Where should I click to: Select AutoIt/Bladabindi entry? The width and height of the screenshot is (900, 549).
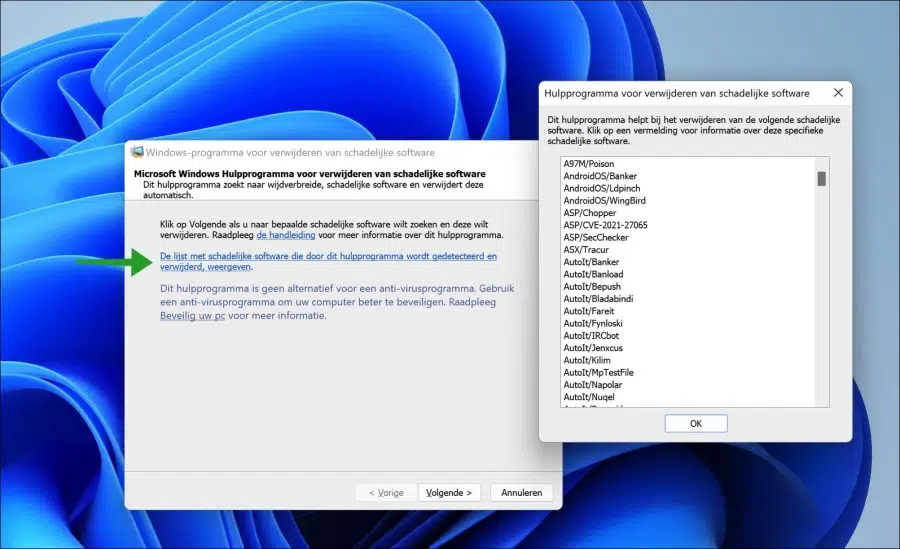(598, 299)
